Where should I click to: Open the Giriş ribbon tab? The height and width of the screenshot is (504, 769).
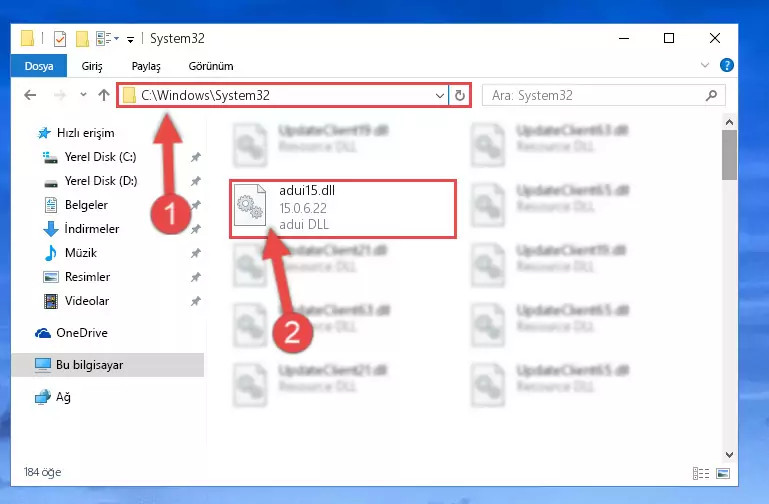(92, 66)
